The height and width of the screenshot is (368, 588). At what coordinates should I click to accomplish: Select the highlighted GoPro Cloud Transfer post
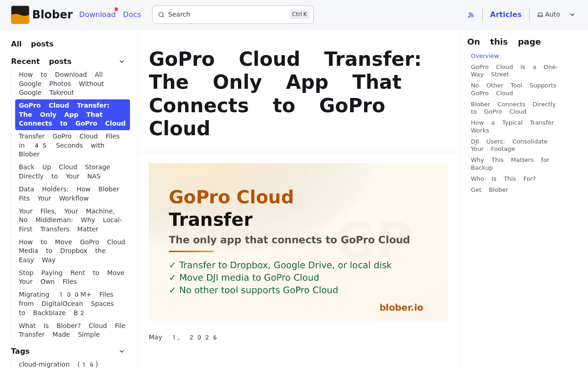pyautogui.click(x=73, y=115)
